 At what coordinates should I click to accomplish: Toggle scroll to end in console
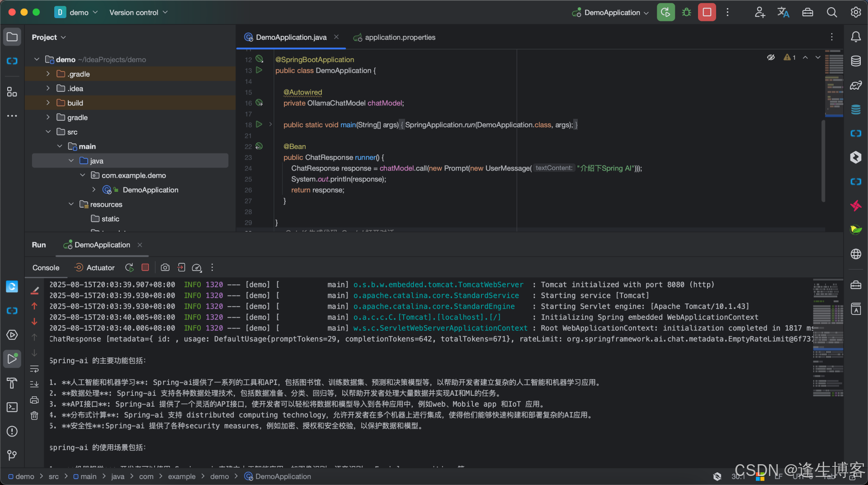pos(34,385)
